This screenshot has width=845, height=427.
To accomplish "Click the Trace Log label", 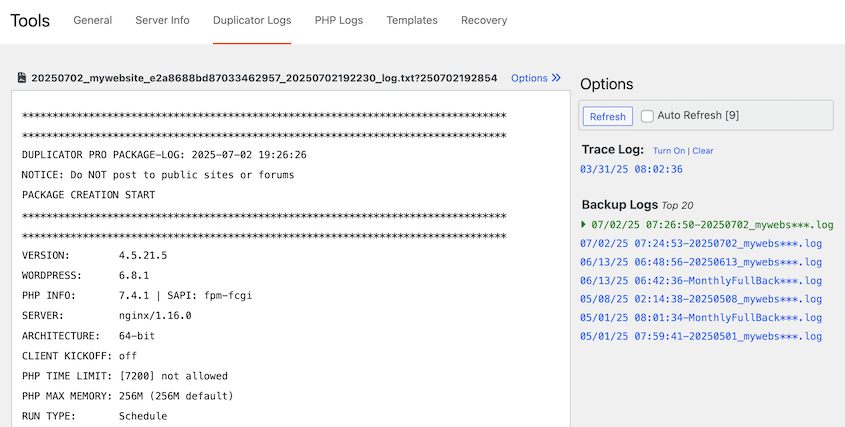I will [x=613, y=150].
